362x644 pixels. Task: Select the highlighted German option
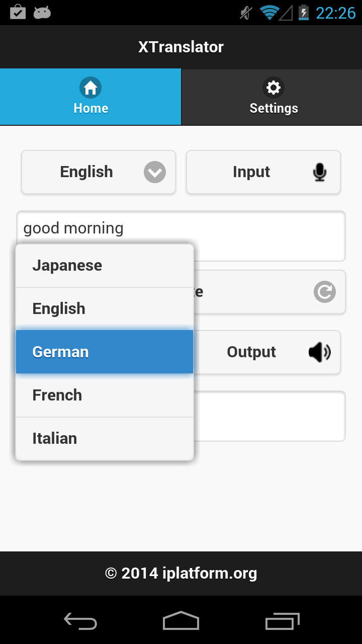point(105,352)
